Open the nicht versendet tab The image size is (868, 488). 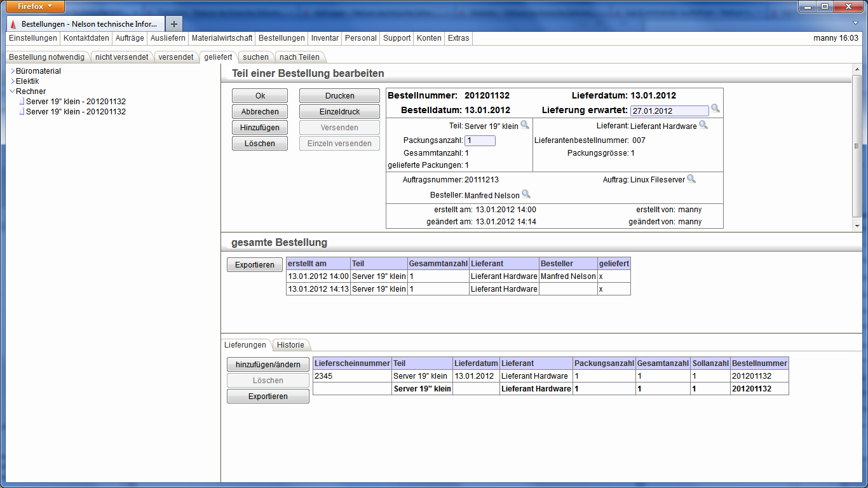pos(121,57)
